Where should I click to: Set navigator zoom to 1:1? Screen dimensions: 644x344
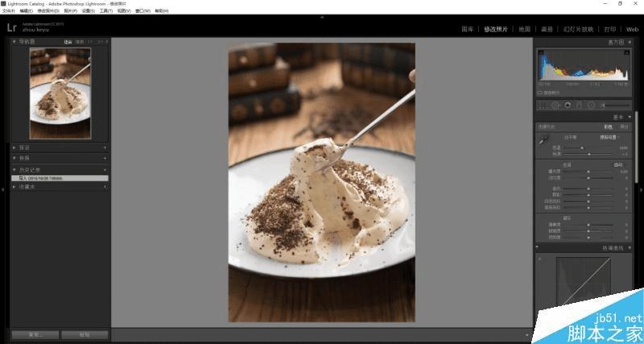(90, 42)
